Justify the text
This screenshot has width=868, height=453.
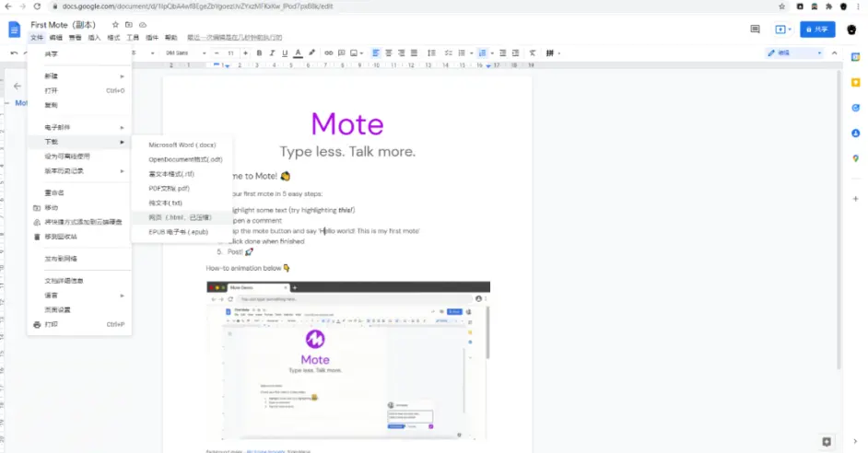(x=414, y=53)
